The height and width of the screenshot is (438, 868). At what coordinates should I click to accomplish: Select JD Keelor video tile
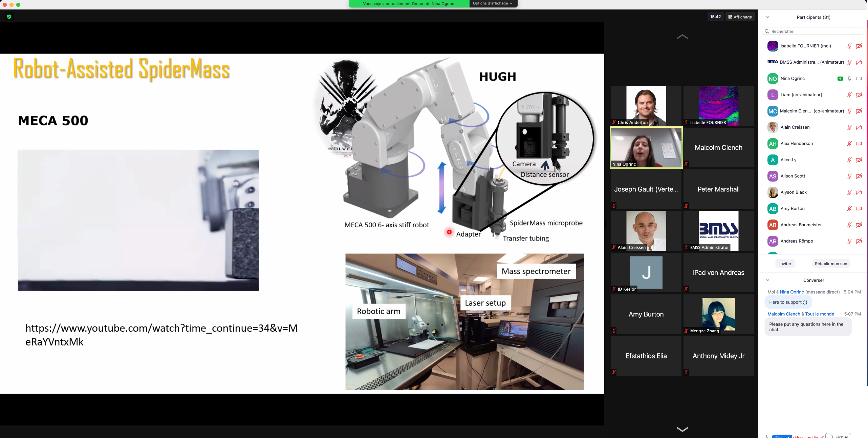(x=646, y=272)
